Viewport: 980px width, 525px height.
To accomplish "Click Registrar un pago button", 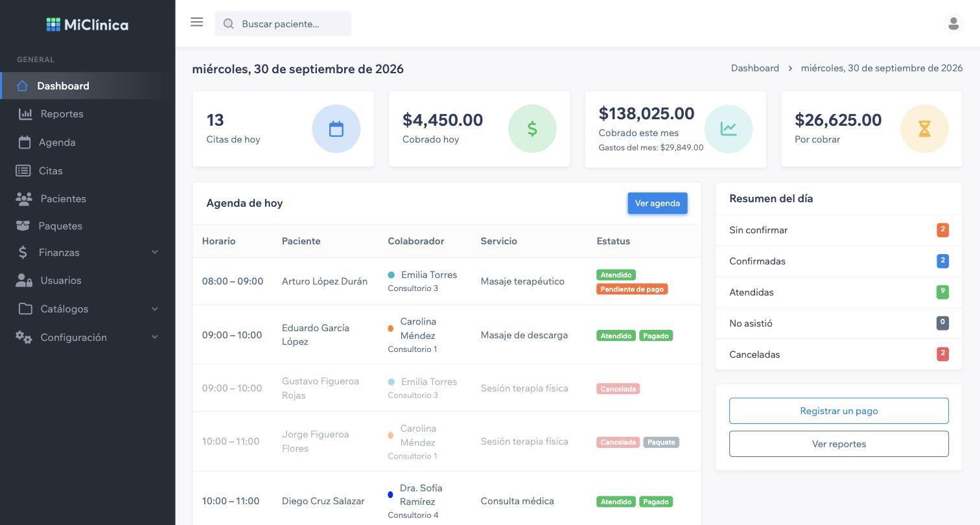I will coord(839,411).
